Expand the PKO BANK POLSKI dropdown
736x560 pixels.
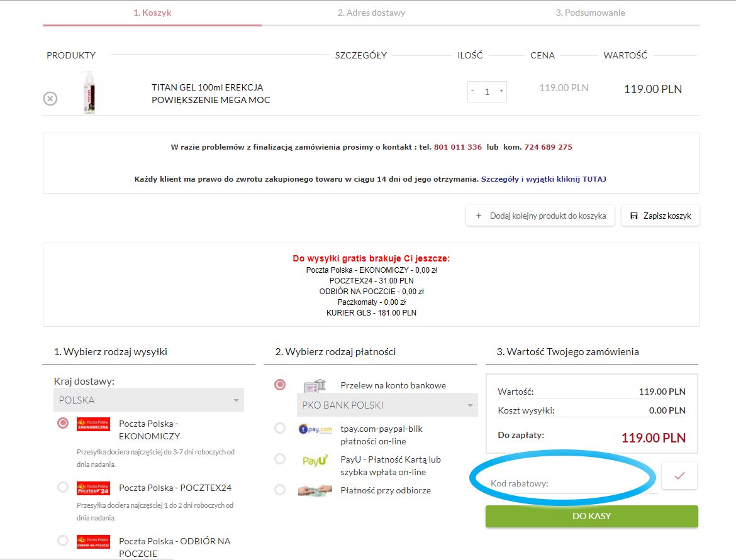pos(387,405)
